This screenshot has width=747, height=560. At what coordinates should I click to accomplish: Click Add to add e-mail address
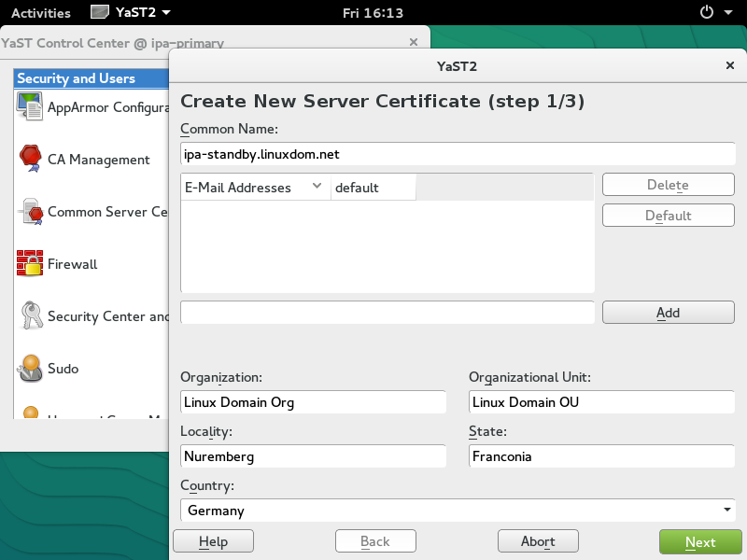(x=668, y=313)
